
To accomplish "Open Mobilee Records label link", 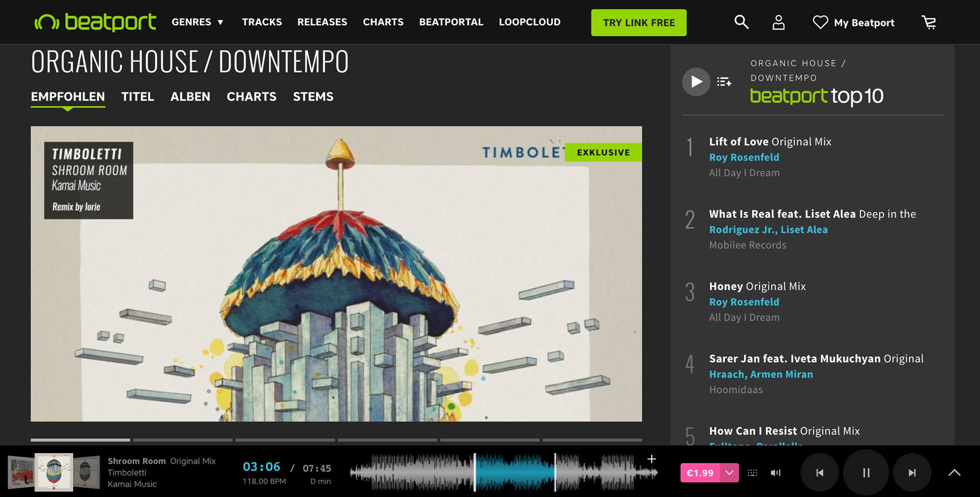I will (747, 245).
